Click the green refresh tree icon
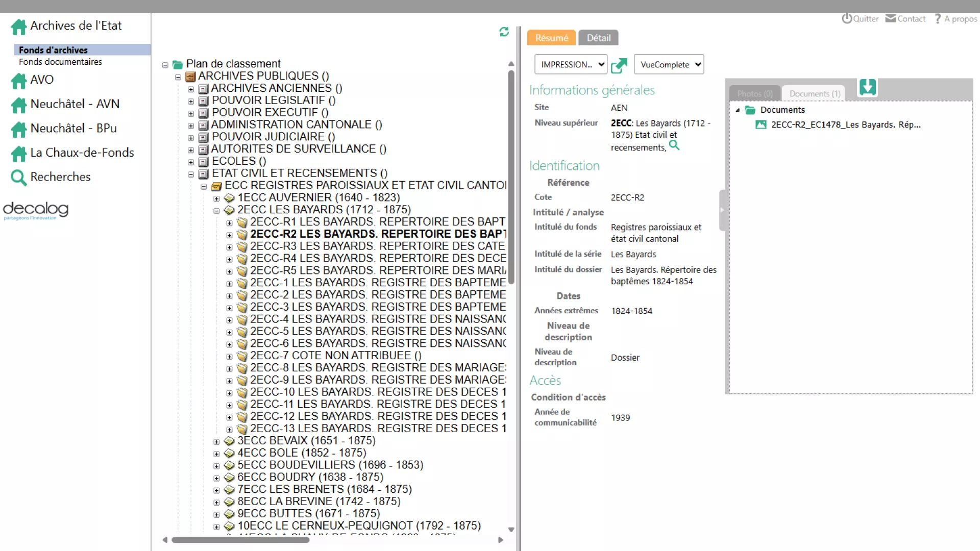This screenshot has height=551, width=980. pyautogui.click(x=504, y=32)
